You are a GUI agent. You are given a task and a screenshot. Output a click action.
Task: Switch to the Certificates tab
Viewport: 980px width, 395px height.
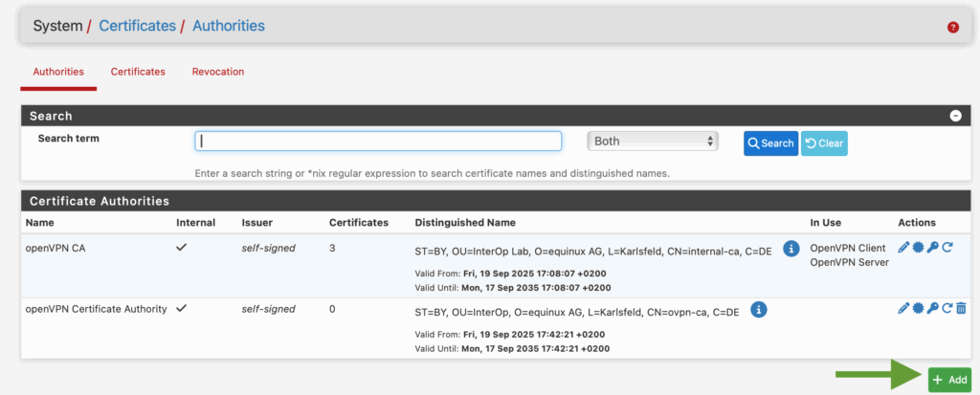click(138, 72)
